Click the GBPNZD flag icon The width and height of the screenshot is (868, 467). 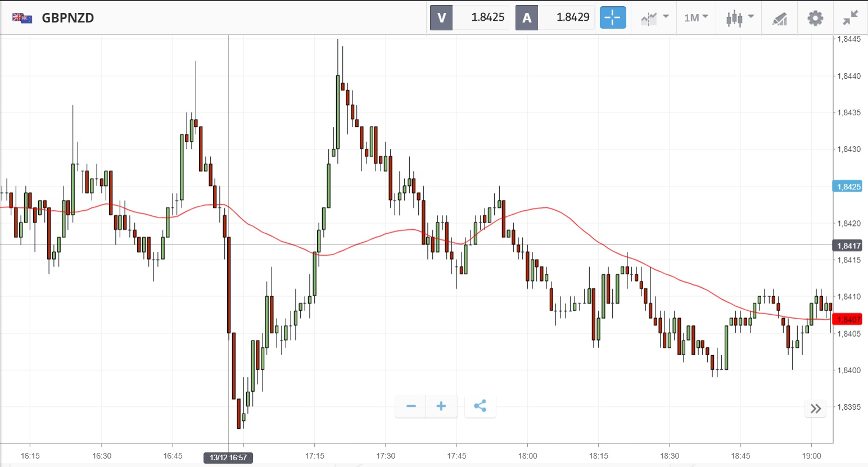[x=22, y=18]
